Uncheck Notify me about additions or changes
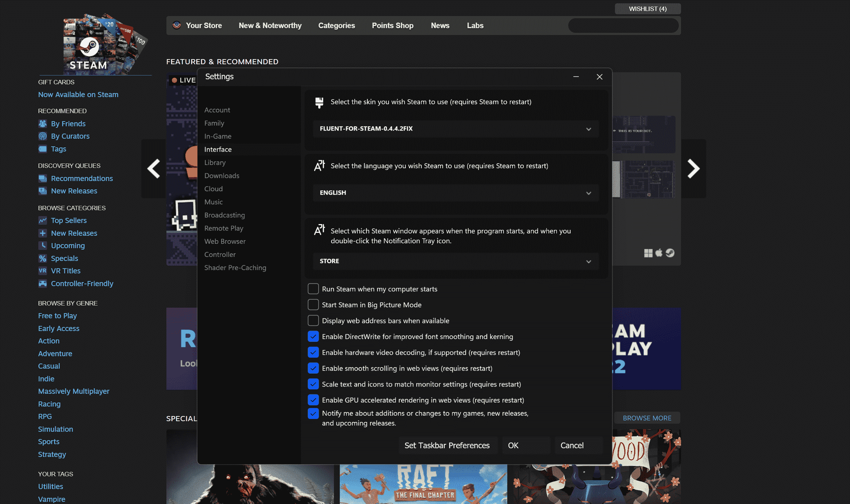Image resolution: width=850 pixels, height=504 pixels. tap(313, 413)
